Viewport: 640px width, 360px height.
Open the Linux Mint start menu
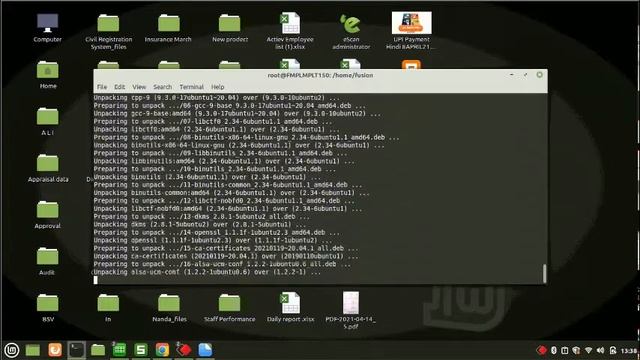pyautogui.click(x=11, y=350)
